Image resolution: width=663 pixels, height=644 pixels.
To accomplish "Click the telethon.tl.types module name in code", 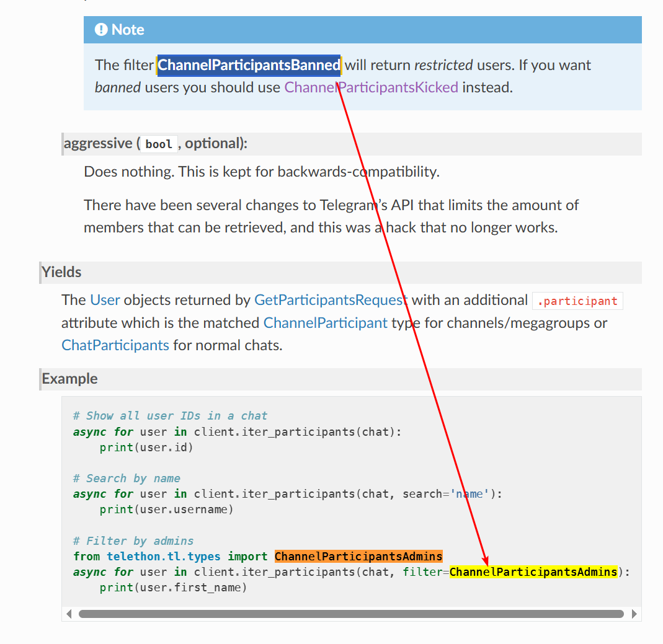I will click(164, 556).
